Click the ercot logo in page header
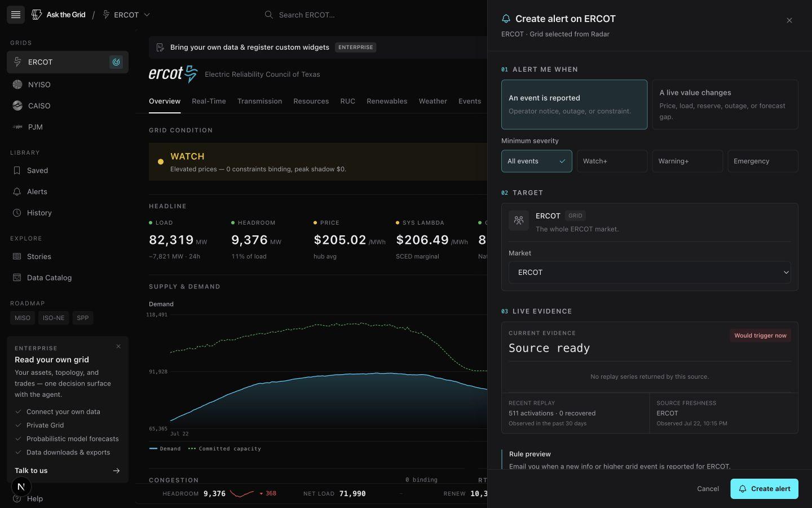This screenshot has width=812, height=508. pos(173,74)
